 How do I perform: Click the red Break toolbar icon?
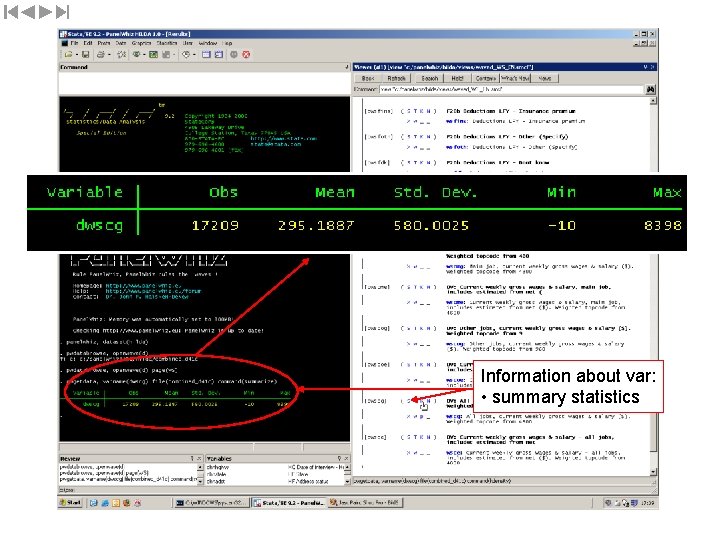pyautogui.click(x=246, y=55)
